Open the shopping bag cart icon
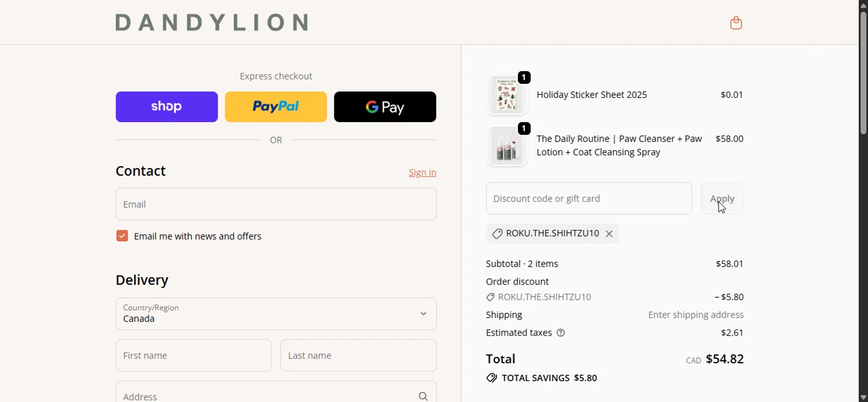 tap(736, 23)
